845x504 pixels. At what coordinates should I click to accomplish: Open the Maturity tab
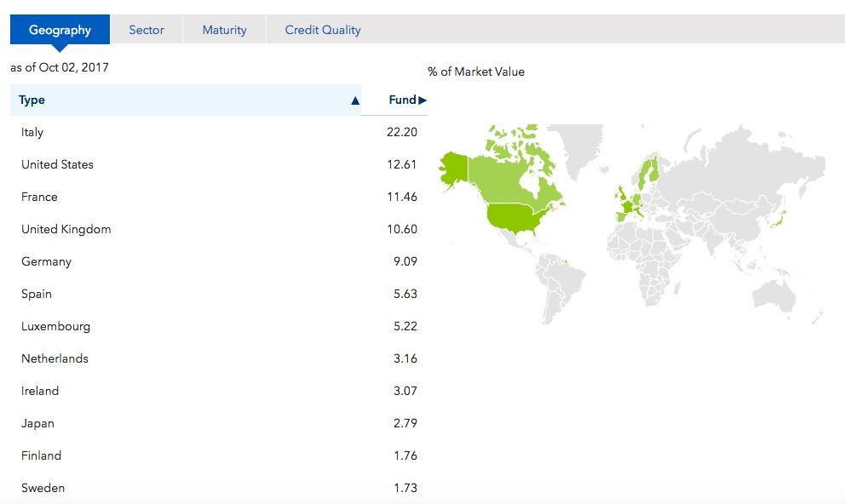pos(224,30)
